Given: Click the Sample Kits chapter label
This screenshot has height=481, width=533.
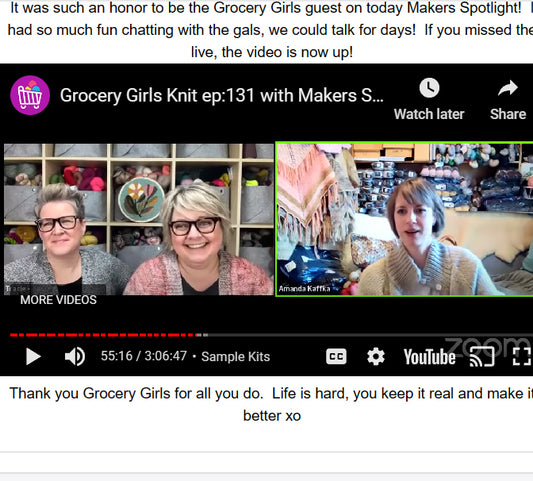Looking at the screenshot, I should click(x=236, y=357).
